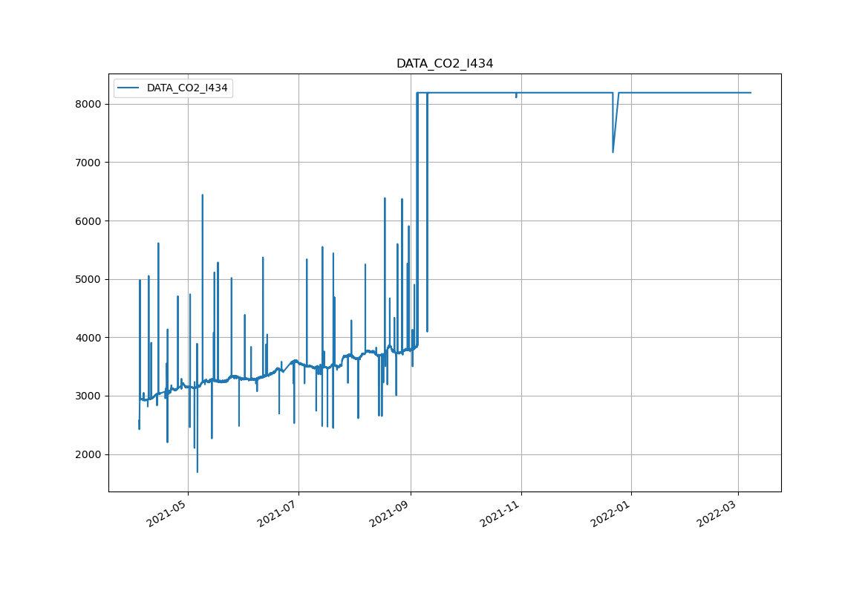
Task: Click the blue line sample in the legend
Action: tap(129, 88)
